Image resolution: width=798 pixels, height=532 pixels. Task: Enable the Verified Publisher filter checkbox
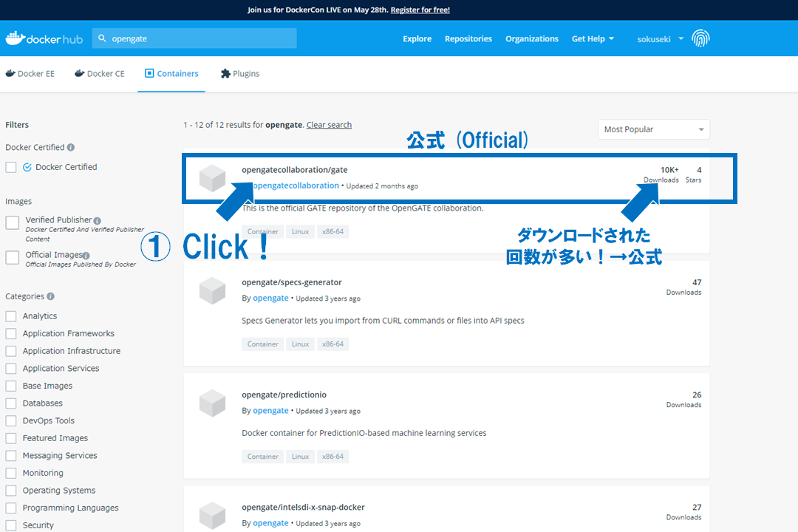[13, 222]
